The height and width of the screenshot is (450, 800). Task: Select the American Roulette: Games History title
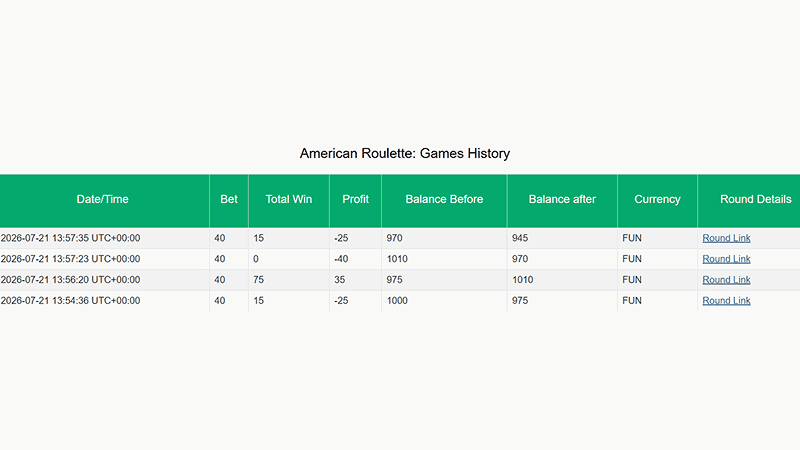(405, 154)
